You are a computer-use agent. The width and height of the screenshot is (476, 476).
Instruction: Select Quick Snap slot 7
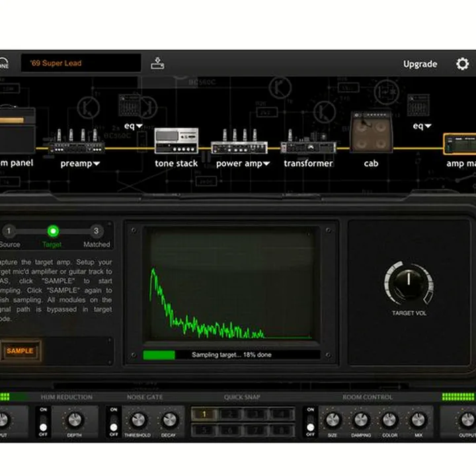pos(256,430)
